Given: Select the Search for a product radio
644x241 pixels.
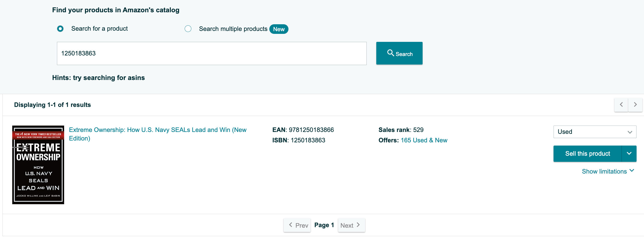Looking at the screenshot, I should coord(60,29).
